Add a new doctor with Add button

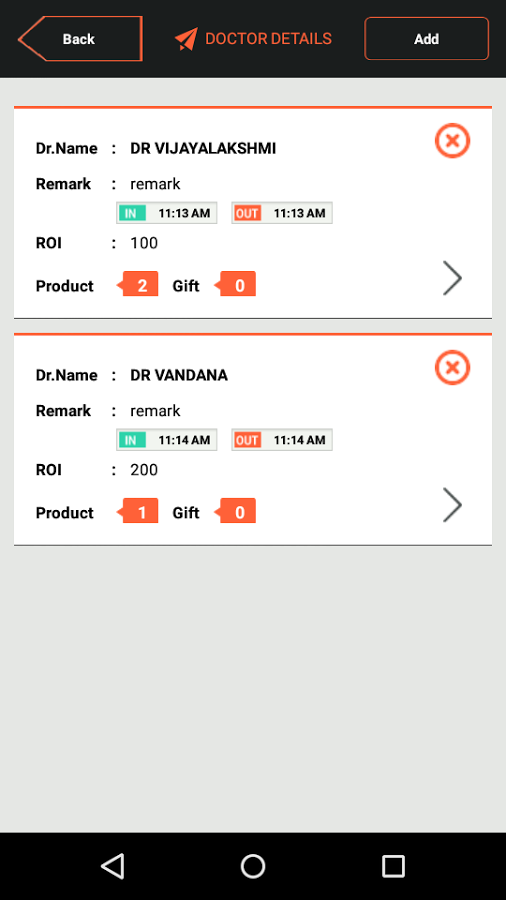coord(426,38)
